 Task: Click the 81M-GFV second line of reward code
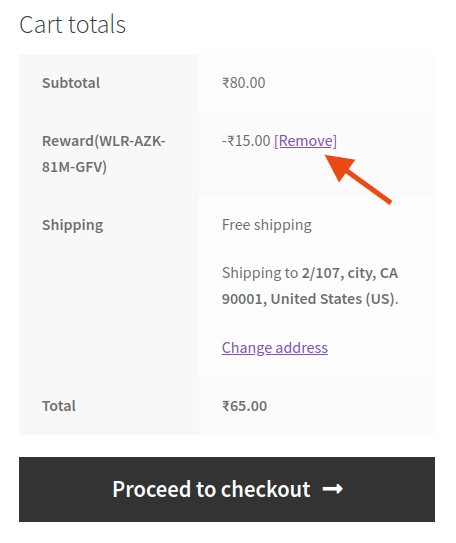[74, 167]
